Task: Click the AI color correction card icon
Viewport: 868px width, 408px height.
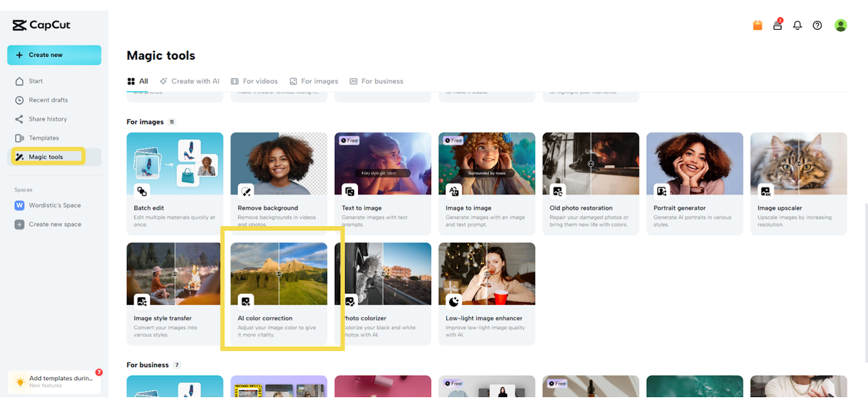Action: (245, 301)
